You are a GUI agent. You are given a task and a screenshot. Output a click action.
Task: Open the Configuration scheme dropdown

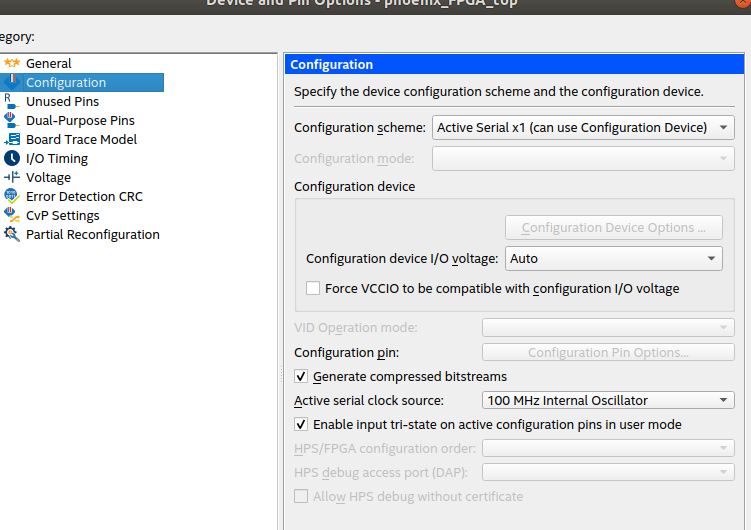coord(583,127)
